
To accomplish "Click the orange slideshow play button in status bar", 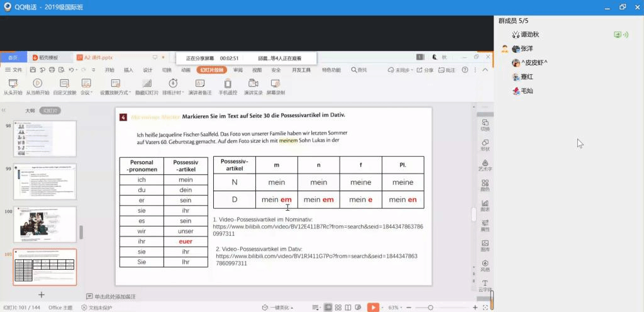I will click(373, 308).
